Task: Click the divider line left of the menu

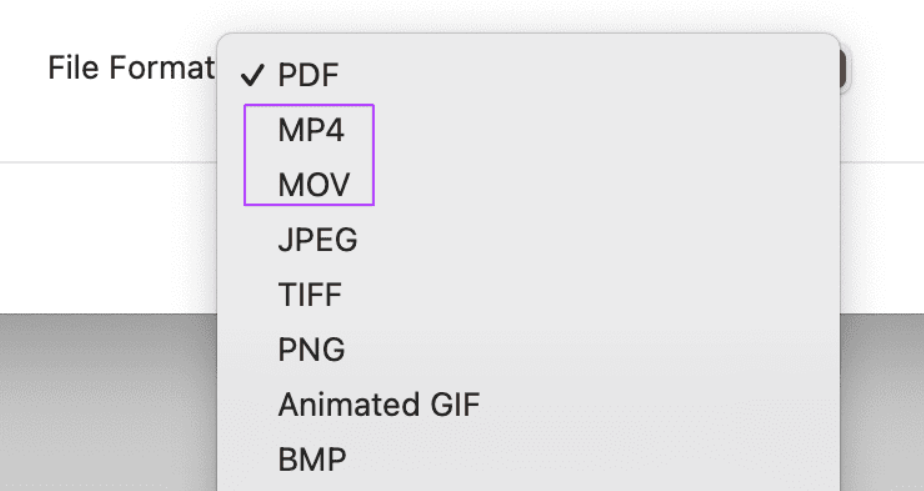Action: pos(108,162)
